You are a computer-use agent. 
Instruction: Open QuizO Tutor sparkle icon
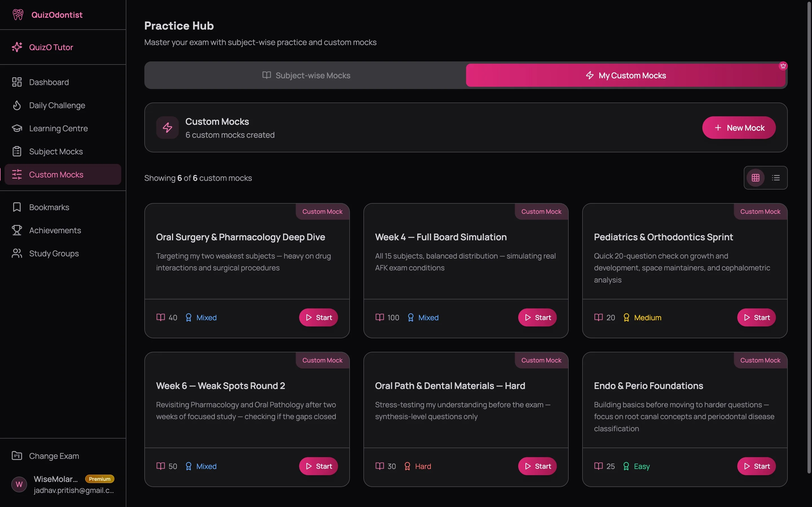[x=17, y=47]
